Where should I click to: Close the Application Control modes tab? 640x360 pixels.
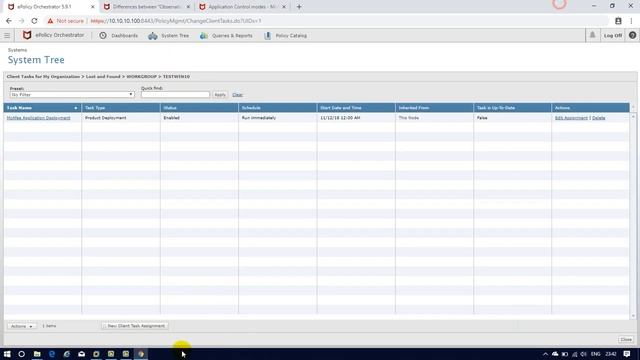[x=284, y=7]
